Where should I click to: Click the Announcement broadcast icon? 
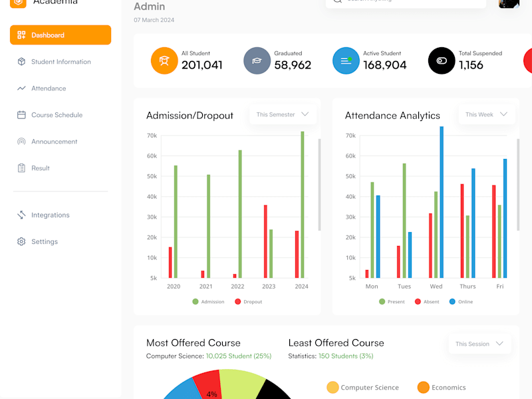pos(21,142)
